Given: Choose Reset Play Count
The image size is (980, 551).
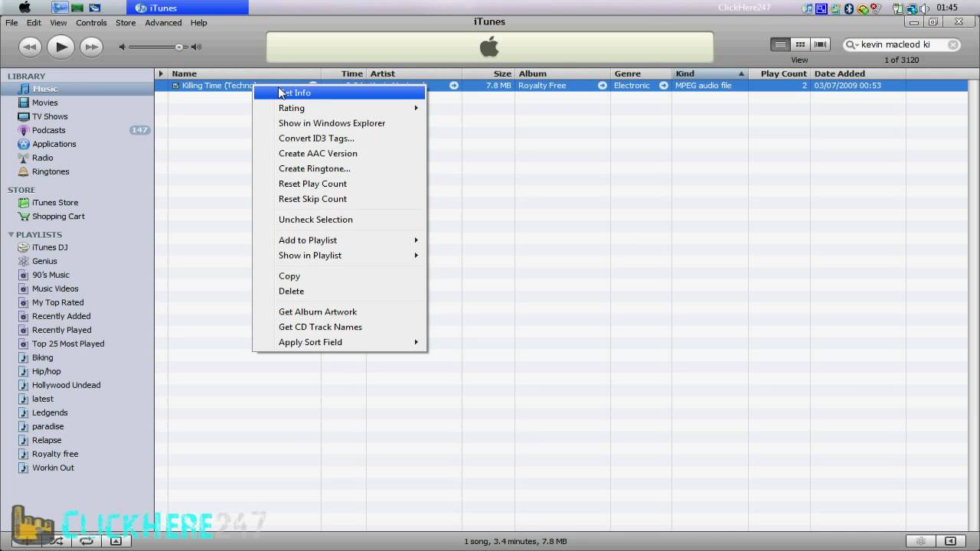Looking at the screenshot, I should coord(339,184).
